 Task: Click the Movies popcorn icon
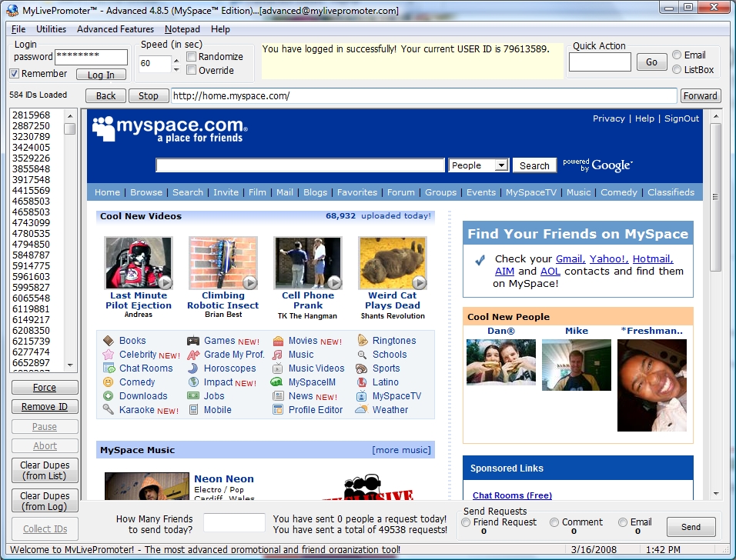278,341
